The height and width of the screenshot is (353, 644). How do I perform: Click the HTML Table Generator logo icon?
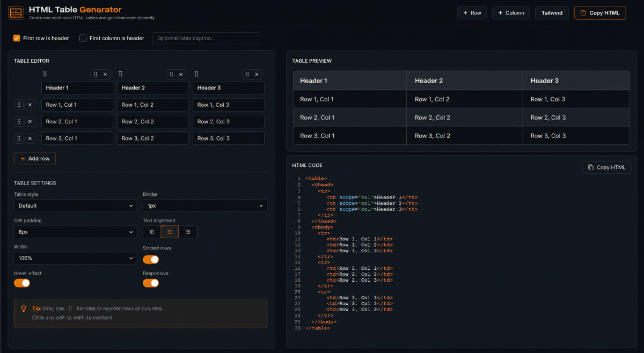point(16,13)
